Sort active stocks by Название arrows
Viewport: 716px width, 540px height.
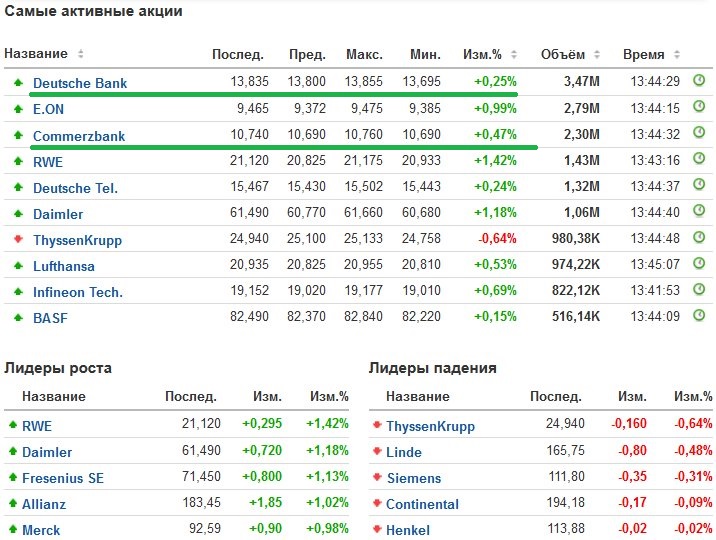pos(81,54)
